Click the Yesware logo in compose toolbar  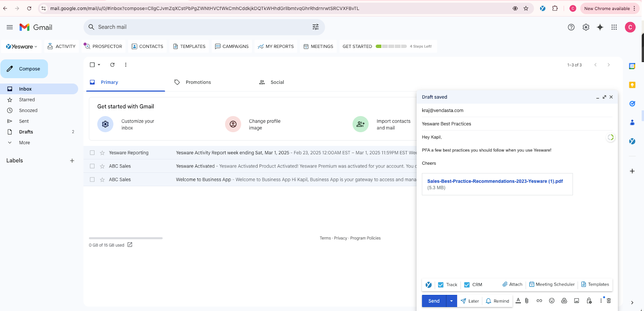429,285
